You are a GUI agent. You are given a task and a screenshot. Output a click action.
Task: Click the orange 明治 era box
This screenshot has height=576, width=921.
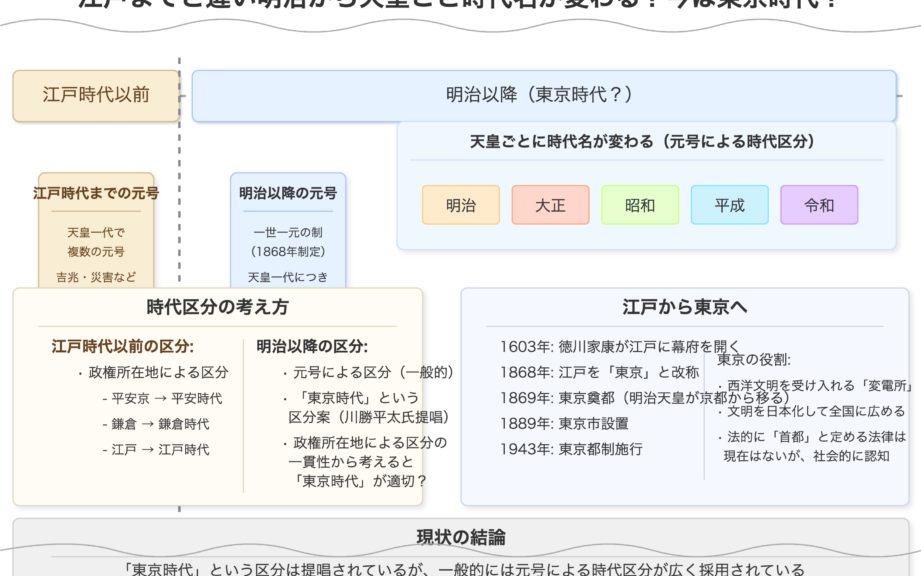pos(460,205)
